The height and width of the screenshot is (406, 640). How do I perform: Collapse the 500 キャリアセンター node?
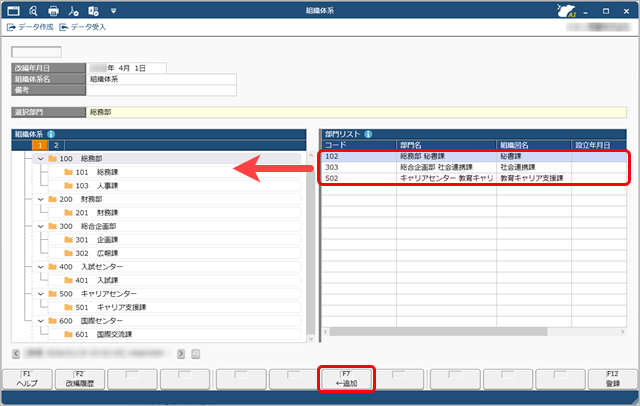[41, 294]
